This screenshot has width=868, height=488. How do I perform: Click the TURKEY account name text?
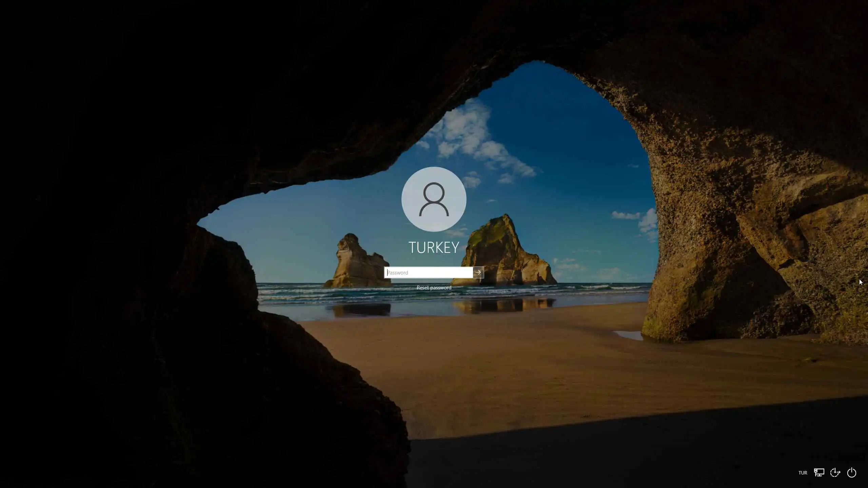434,248
